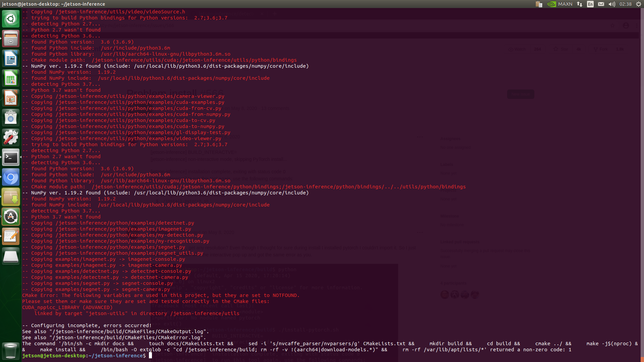The width and height of the screenshot is (644, 362).
Task: Open the En keyboard layout menu
Action: click(x=590, y=4)
